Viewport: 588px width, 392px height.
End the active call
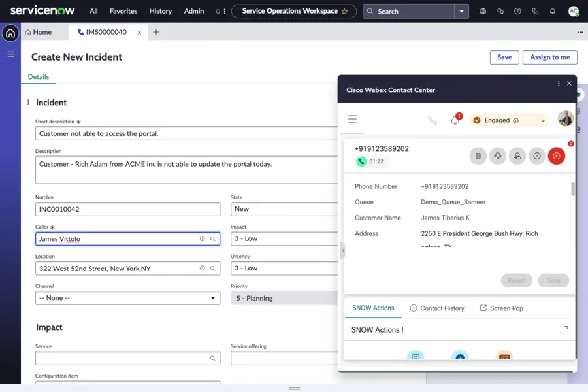[x=557, y=156]
